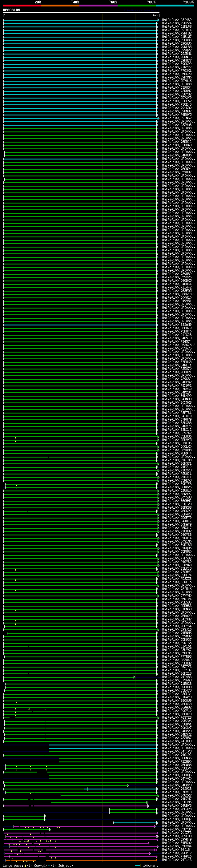
Task: Click query end position 472
Action: click(155, 15)
